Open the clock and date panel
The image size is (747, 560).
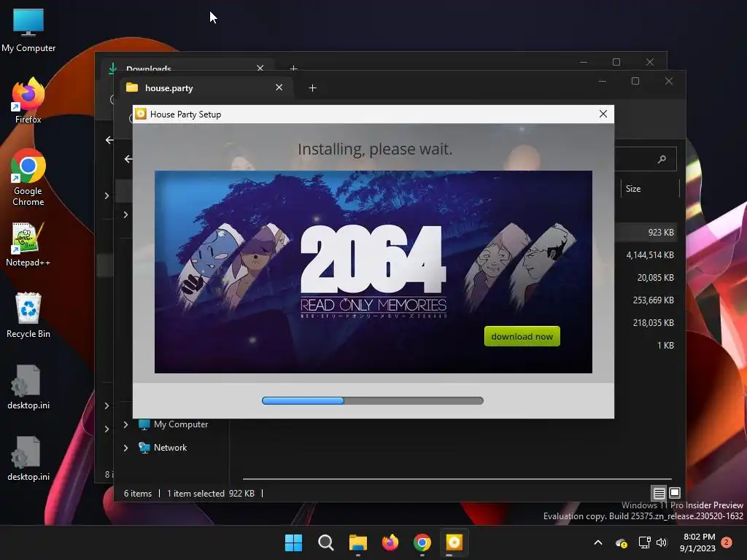pyautogui.click(x=697, y=542)
